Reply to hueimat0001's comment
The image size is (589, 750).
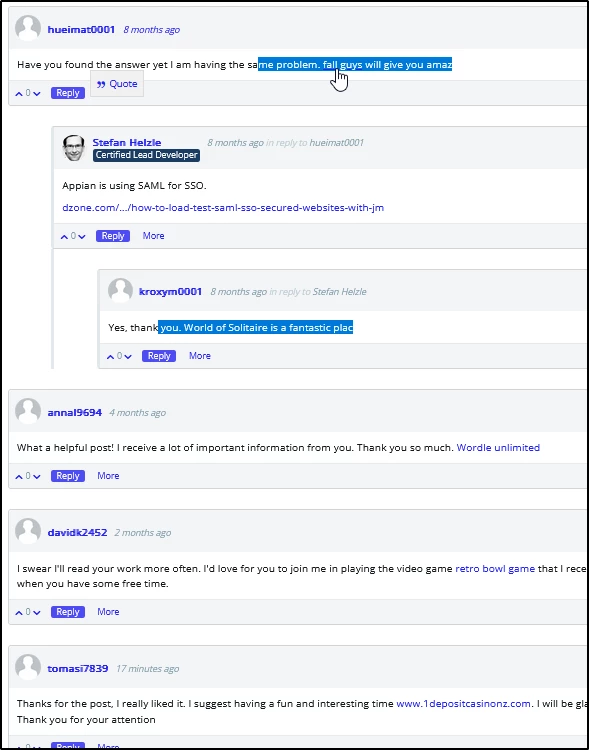pyautogui.click(x=68, y=93)
